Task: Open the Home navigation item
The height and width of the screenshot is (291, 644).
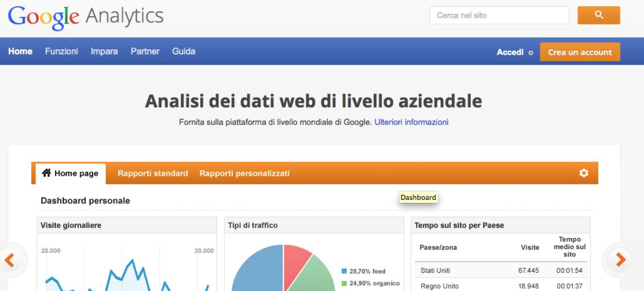Action: pos(20,51)
